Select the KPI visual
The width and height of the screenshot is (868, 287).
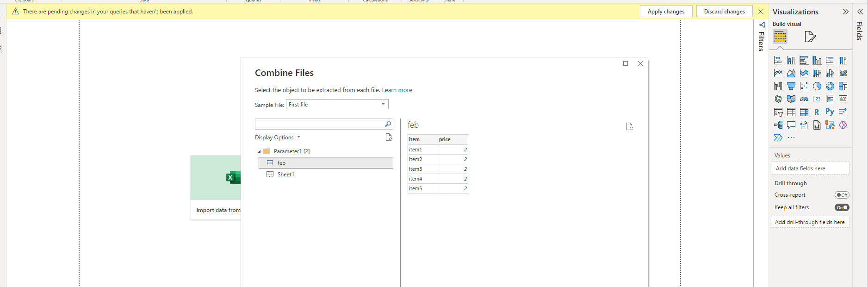pos(843,99)
